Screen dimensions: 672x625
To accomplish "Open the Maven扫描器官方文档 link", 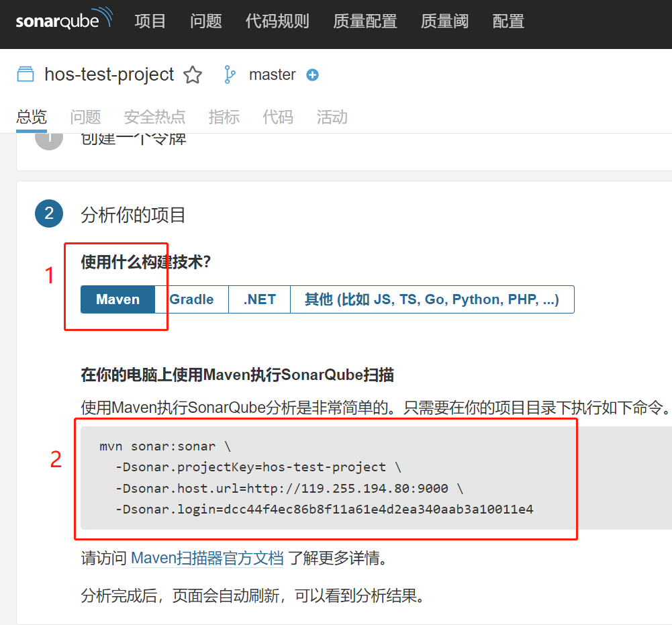I will [x=207, y=557].
